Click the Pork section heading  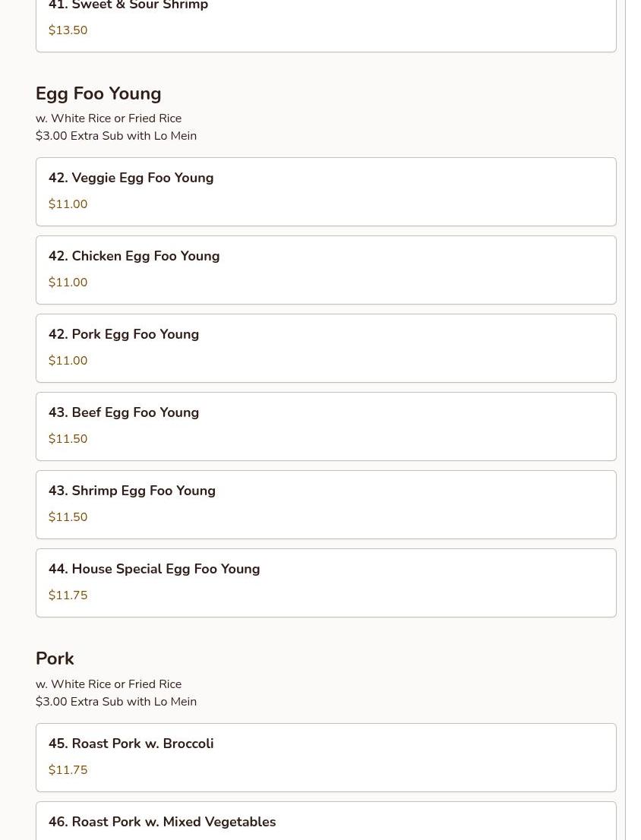[55, 658]
